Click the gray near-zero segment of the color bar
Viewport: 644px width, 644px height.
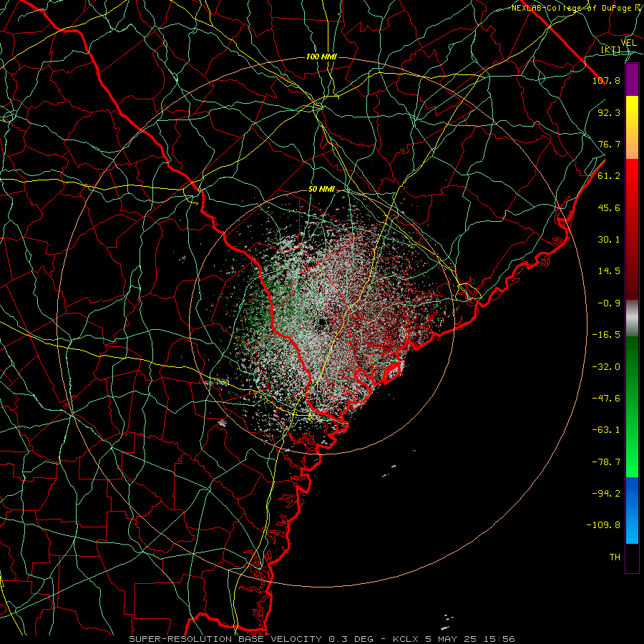coord(632,318)
